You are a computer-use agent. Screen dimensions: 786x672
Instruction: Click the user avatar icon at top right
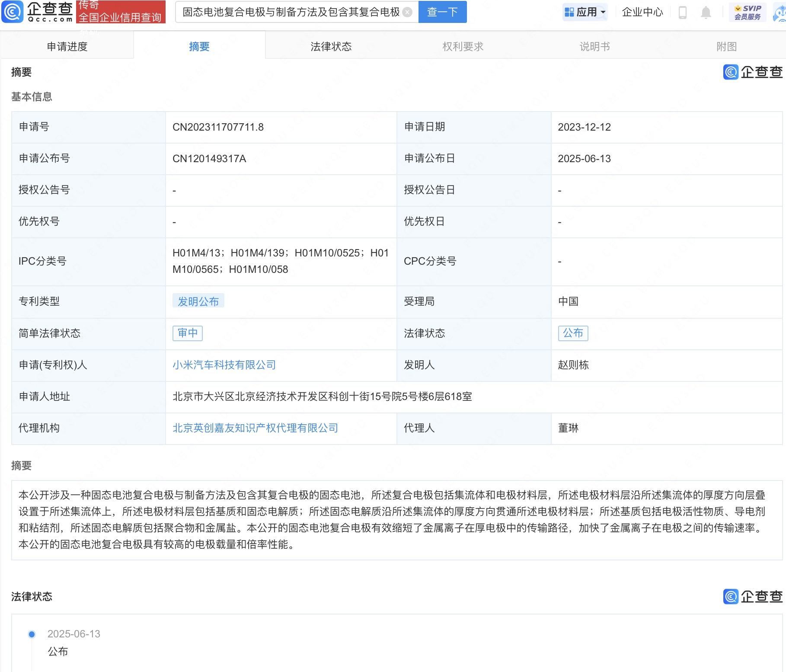(x=780, y=12)
